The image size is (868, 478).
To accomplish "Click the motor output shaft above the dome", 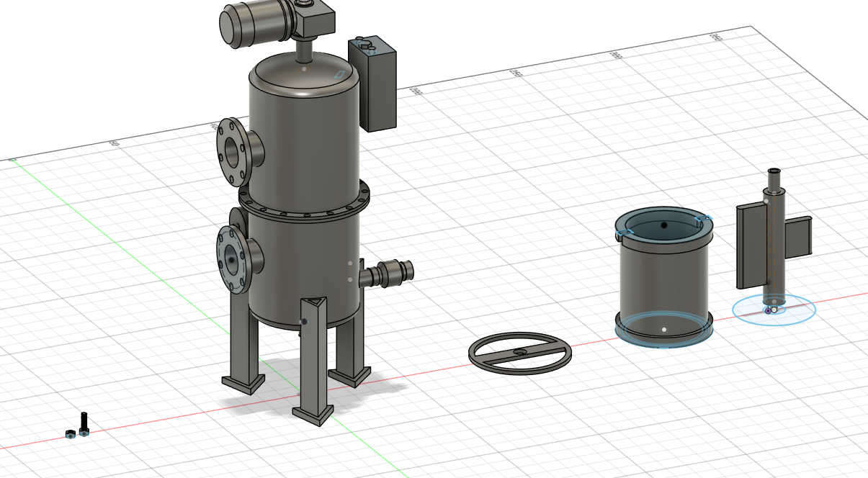I will [305, 50].
